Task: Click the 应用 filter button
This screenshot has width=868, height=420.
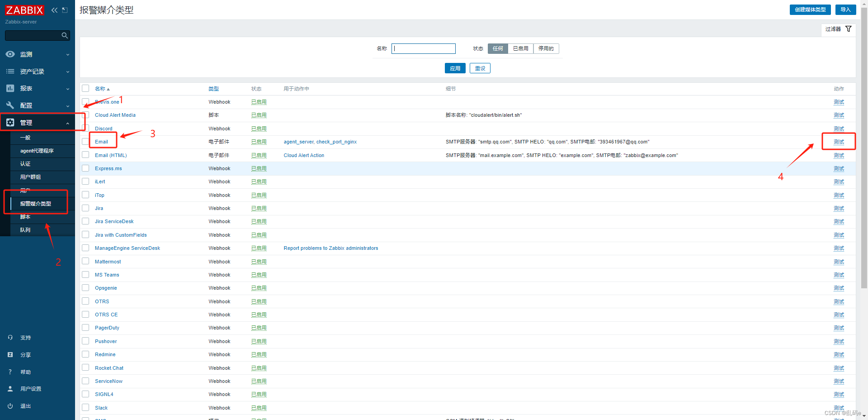Action: coord(455,68)
